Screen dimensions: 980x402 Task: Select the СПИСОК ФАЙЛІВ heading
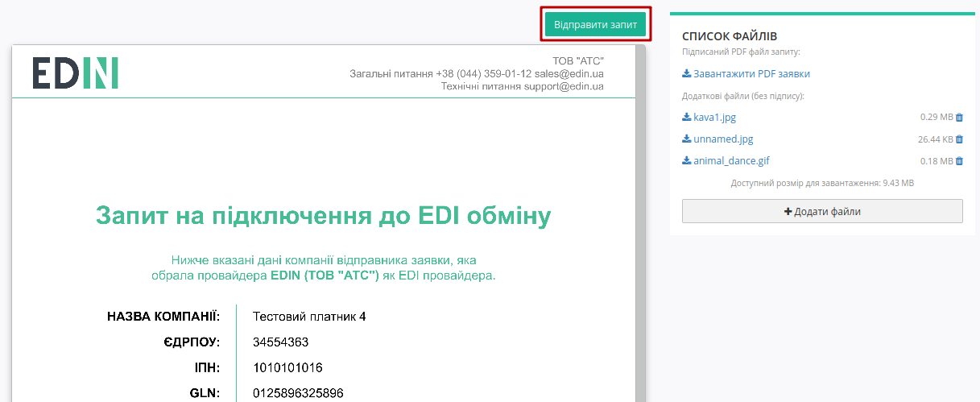coord(729,36)
